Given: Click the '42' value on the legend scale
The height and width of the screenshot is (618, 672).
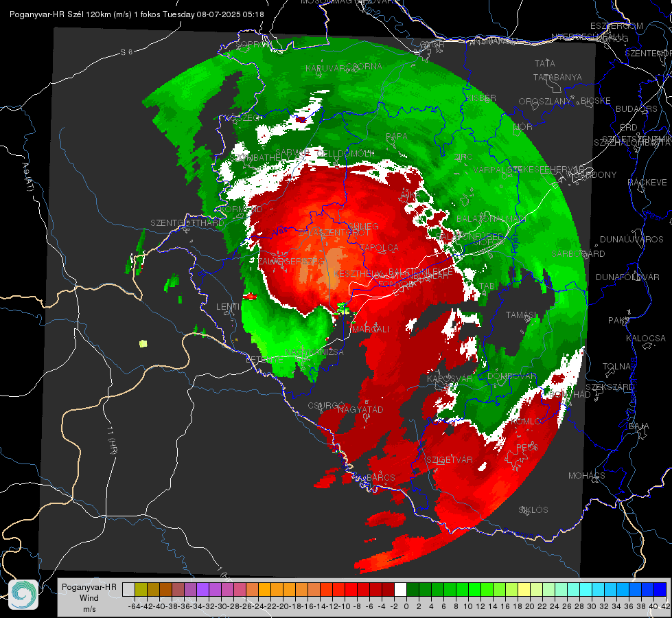Looking at the screenshot, I should click(666, 606).
